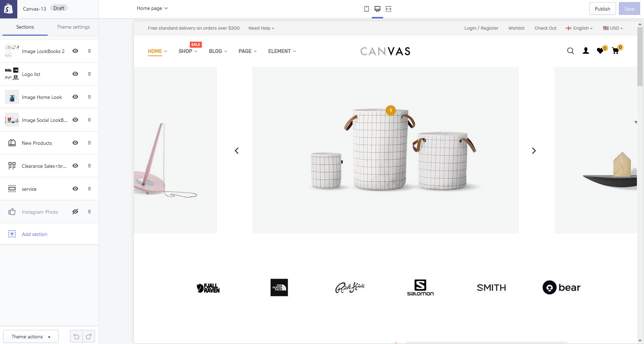Viewport: 644px width, 344px height.
Task: Open the BLOG menu item
Action: [218, 51]
